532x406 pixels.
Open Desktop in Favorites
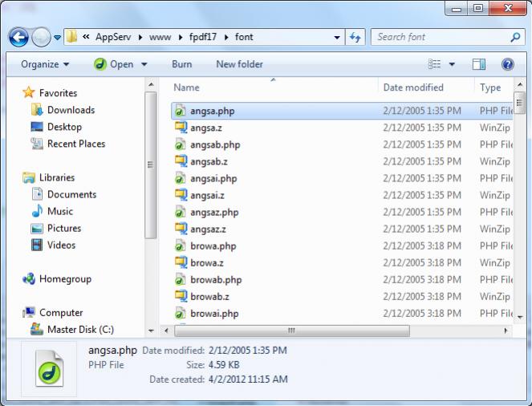click(64, 127)
